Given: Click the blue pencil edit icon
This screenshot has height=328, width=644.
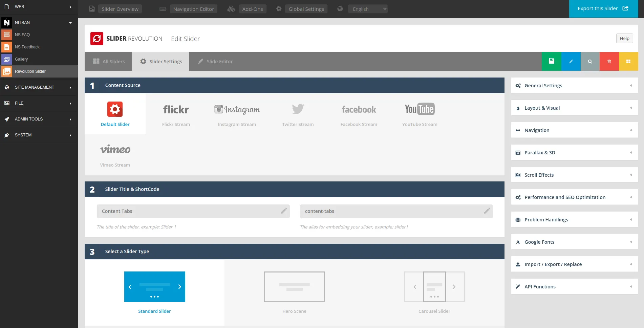Looking at the screenshot, I should tap(571, 61).
